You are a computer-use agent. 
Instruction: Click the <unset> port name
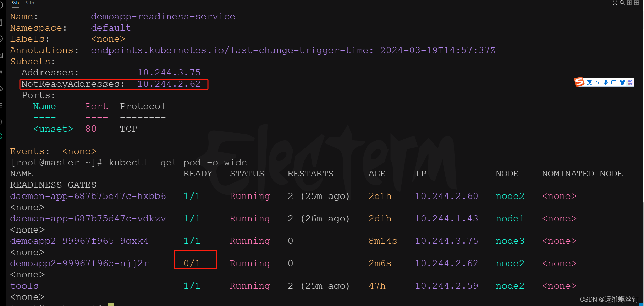53,129
